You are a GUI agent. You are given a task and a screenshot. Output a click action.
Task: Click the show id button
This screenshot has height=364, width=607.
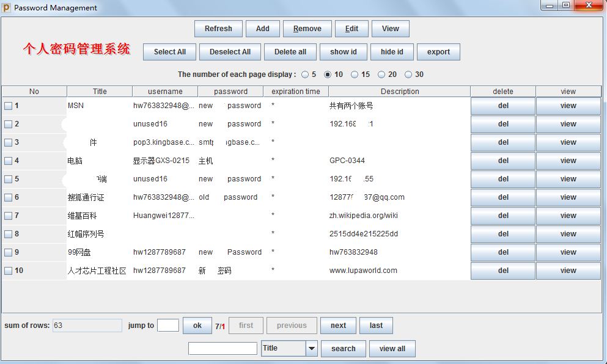(x=344, y=52)
